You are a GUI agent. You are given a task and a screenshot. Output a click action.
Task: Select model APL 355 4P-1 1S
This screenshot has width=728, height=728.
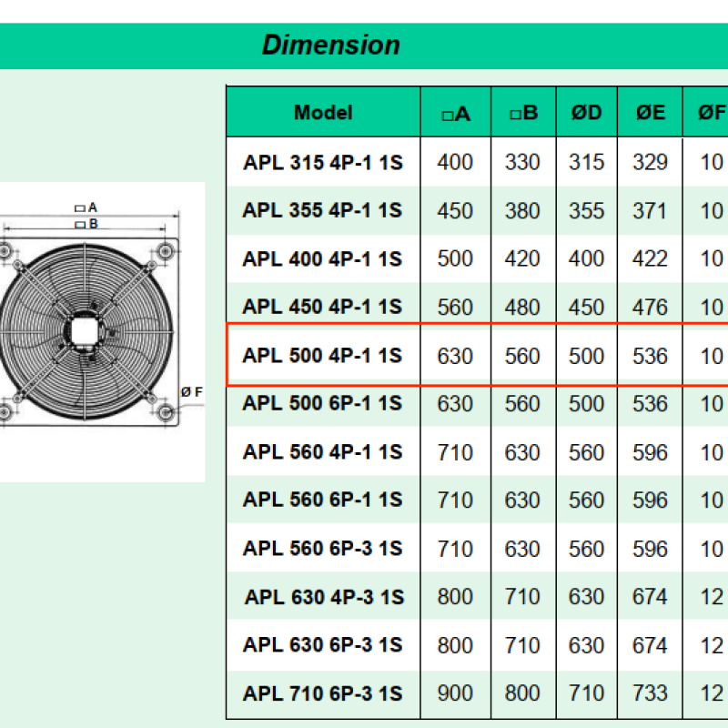click(322, 210)
